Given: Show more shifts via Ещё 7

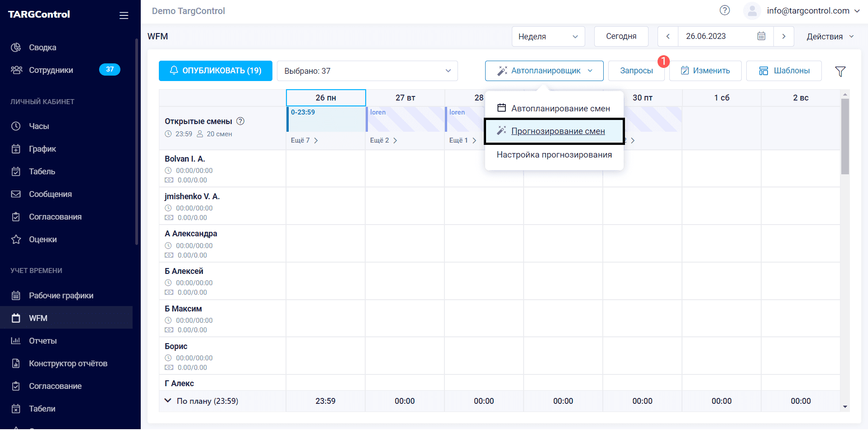Looking at the screenshot, I should point(304,140).
